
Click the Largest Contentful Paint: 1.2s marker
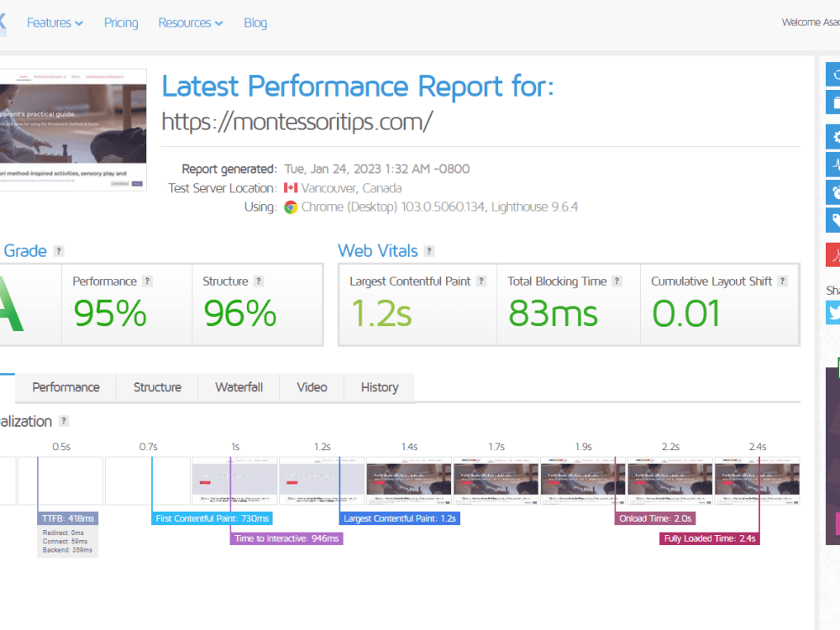point(400,518)
